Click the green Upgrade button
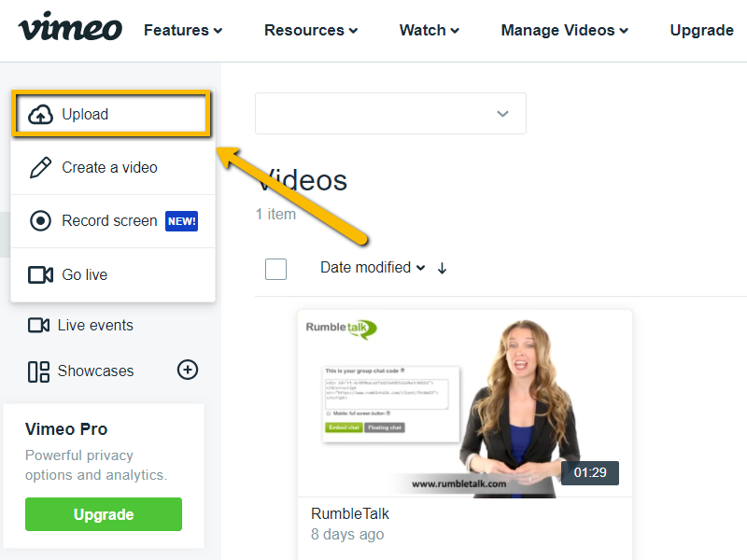This screenshot has height=560, width=747. pyautogui.click(x=104, y=514)
